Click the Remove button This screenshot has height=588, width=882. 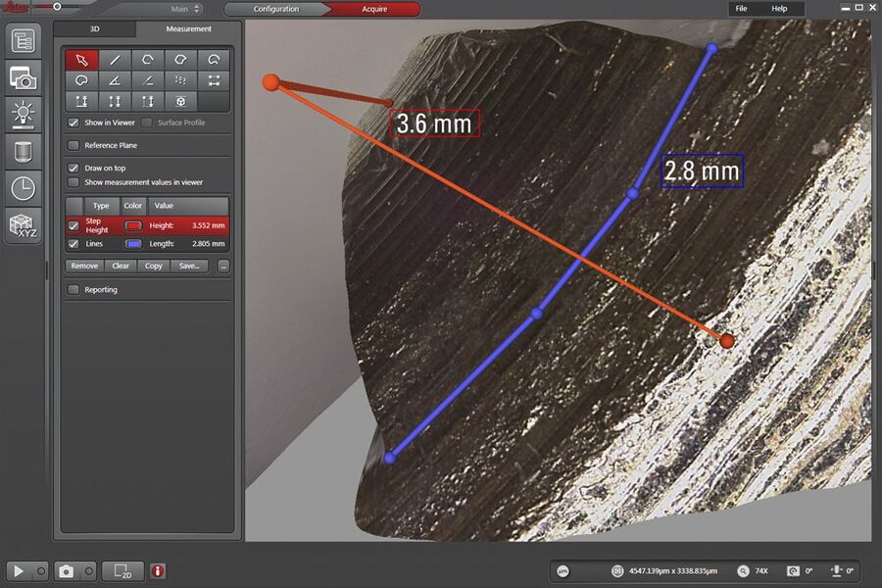point(84,266)
